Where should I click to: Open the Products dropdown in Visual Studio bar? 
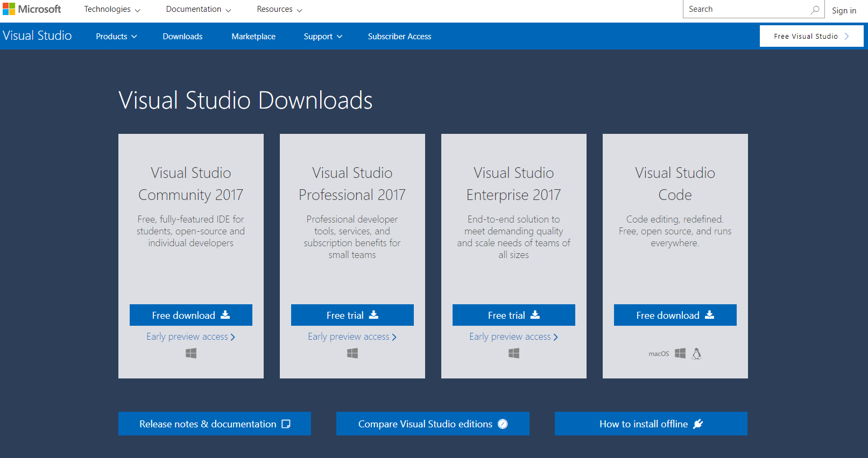116,37
